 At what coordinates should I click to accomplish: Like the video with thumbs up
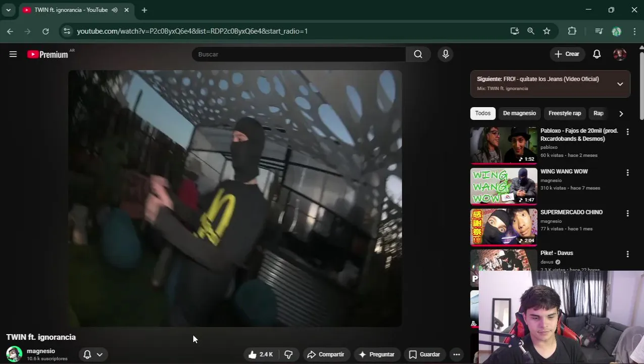point(260,354)
